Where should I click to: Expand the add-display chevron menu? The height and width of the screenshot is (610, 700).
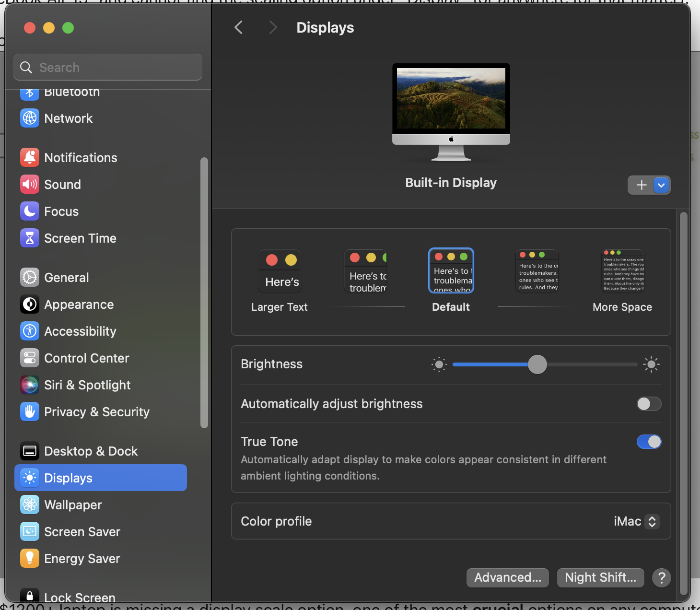(661, 185)
